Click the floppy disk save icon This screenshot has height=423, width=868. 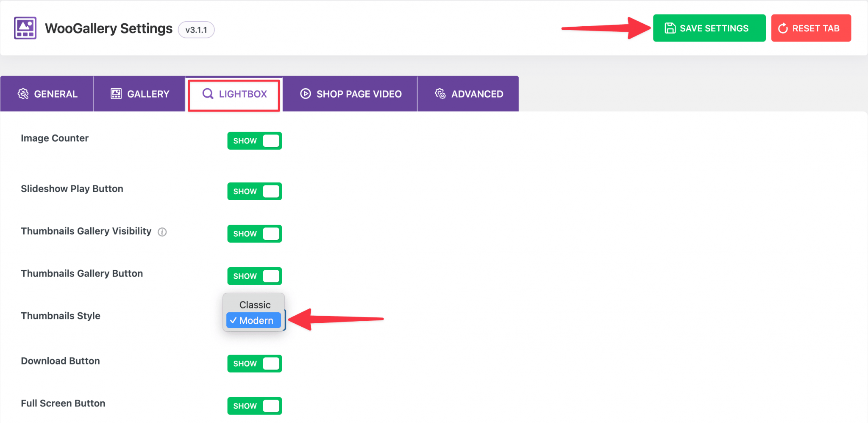click(x=670, y=28)
